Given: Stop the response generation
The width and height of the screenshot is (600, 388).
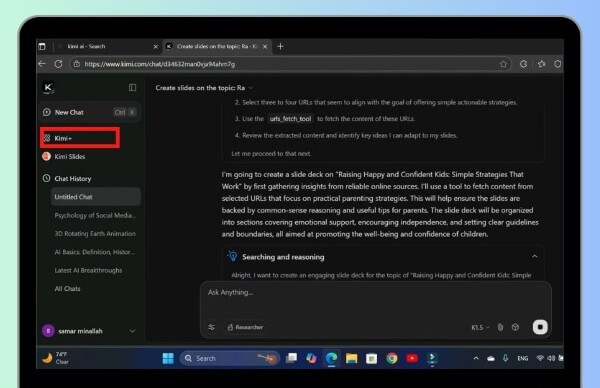Looking at the screenshot, I should pyautogui.click(x=540, y=327).
